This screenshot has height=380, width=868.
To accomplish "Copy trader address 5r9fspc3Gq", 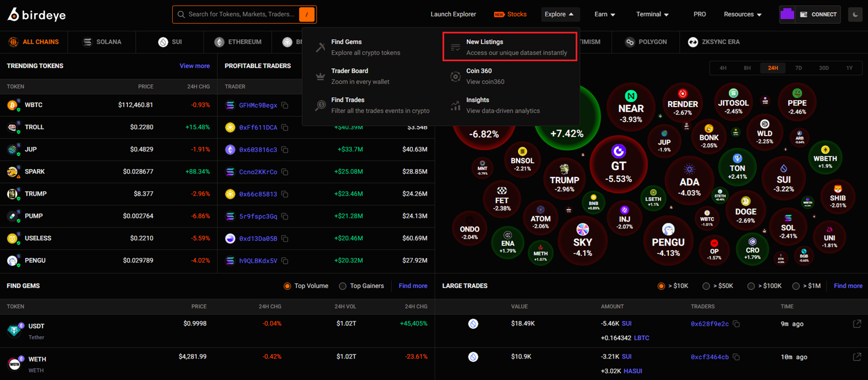I will pyautogui.click(x=285, y=216).
